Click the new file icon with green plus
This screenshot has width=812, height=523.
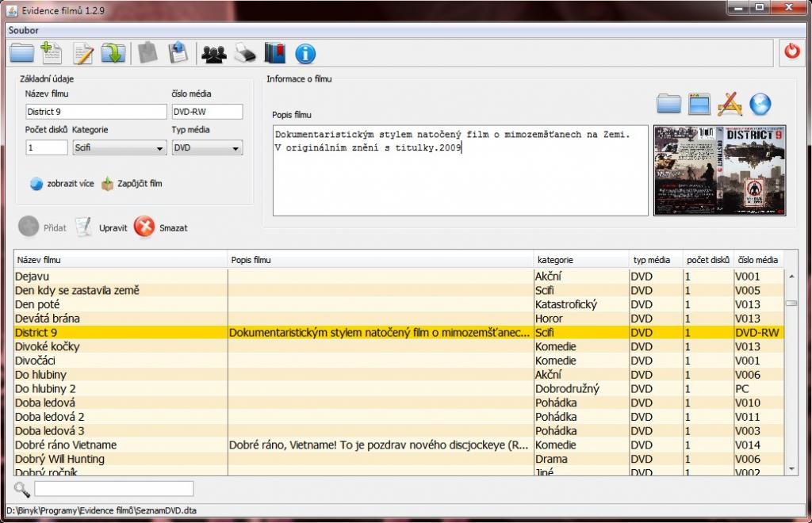point(52,53)
